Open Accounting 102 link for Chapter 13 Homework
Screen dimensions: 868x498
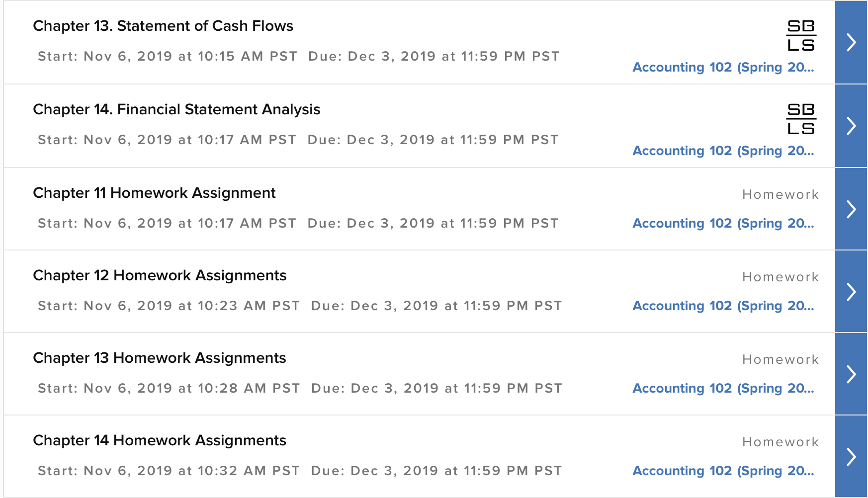click(723, 388)
